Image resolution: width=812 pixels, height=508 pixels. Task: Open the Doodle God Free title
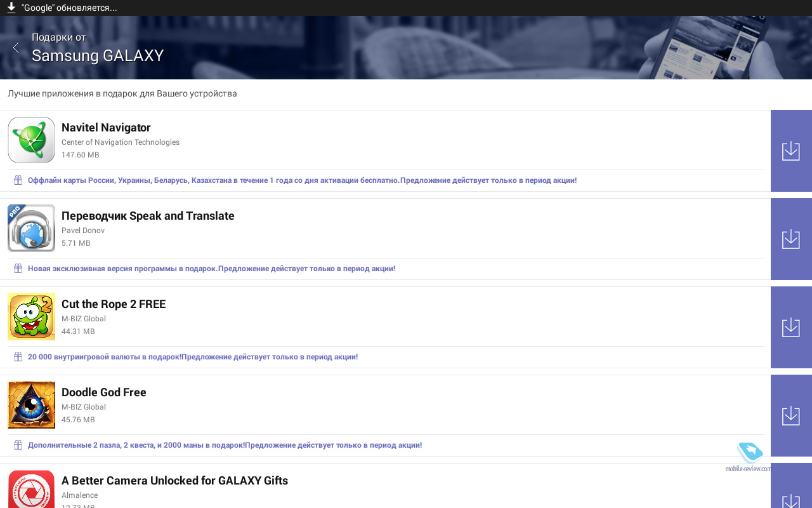click(x=104, y=392)
